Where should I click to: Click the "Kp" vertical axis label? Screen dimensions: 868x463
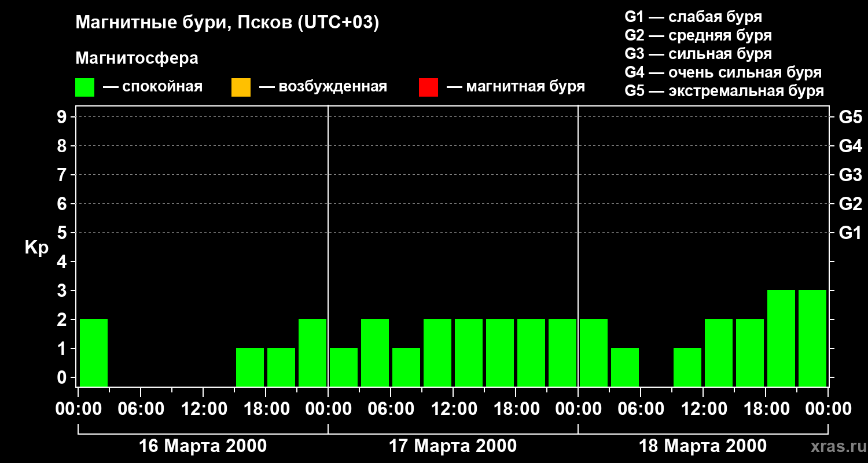tap(36, 248)
